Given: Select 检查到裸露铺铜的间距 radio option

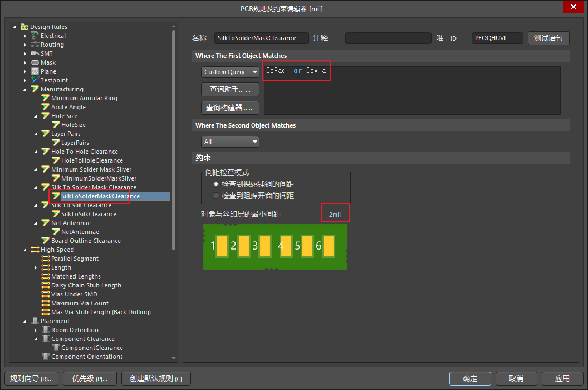Looking at the screenshot, I should (216, 184).
